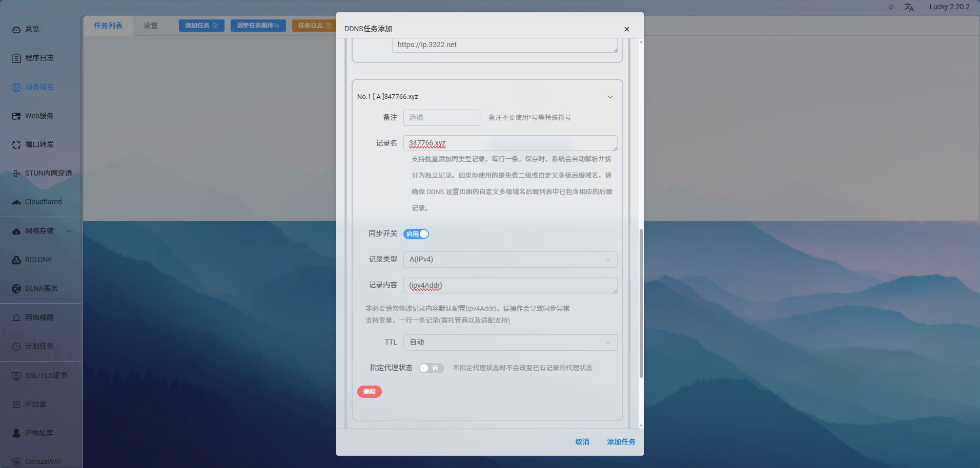The height and width of the screenshot is (468, 980).
Task: Switch to the 任务列表 tab
Action: (x=108, y=26)
